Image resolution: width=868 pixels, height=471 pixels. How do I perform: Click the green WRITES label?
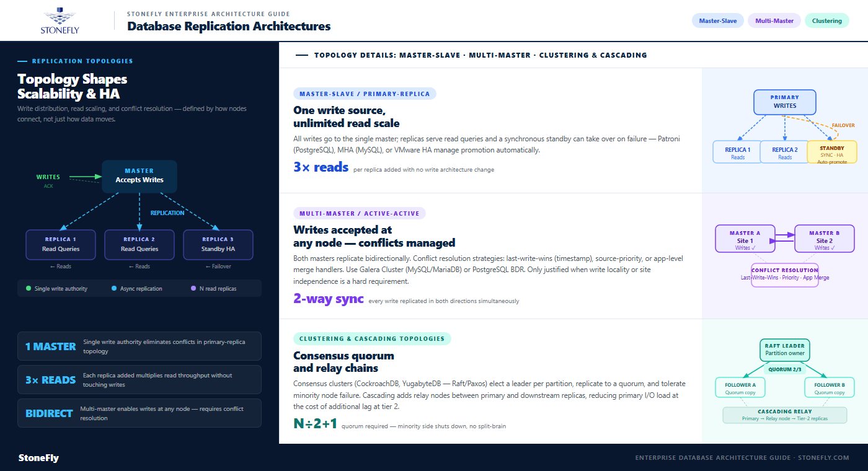(48, 177)
